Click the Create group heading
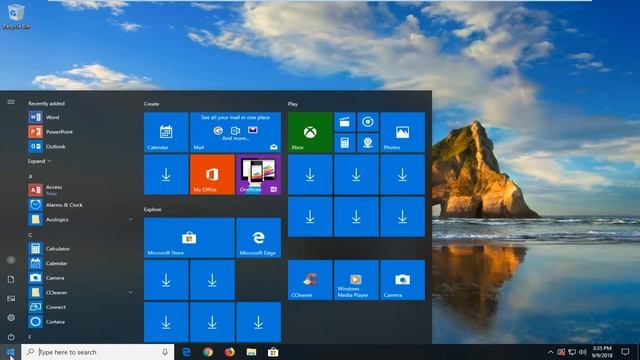This screenshot has height=360, width=640. (151, 104)
